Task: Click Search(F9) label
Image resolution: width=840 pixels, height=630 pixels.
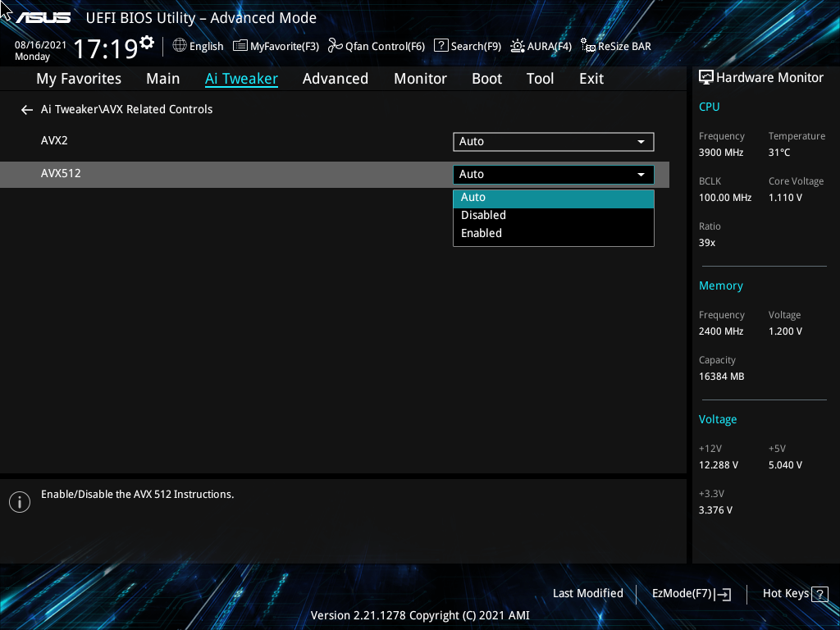Action: 476,47
